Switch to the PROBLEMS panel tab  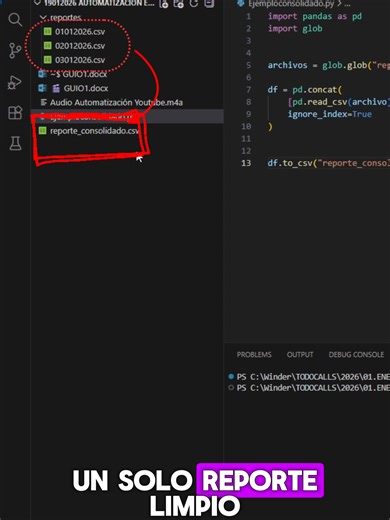254,354
